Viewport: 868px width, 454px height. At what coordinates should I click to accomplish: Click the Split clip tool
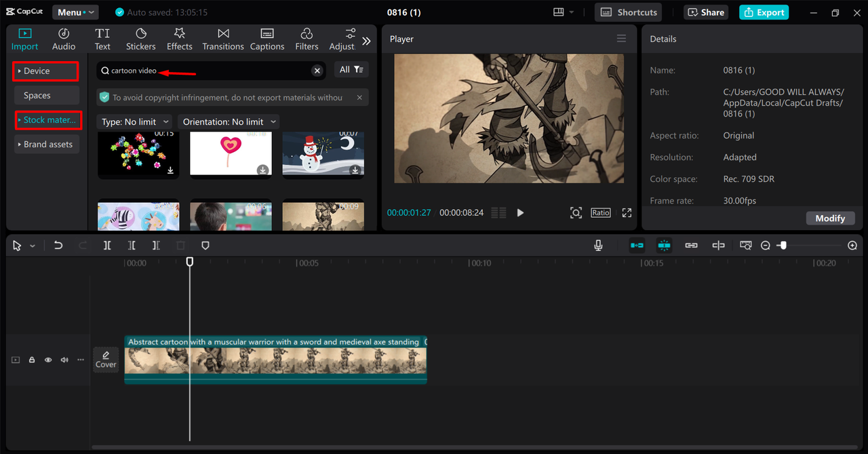(x=107, y=246)
